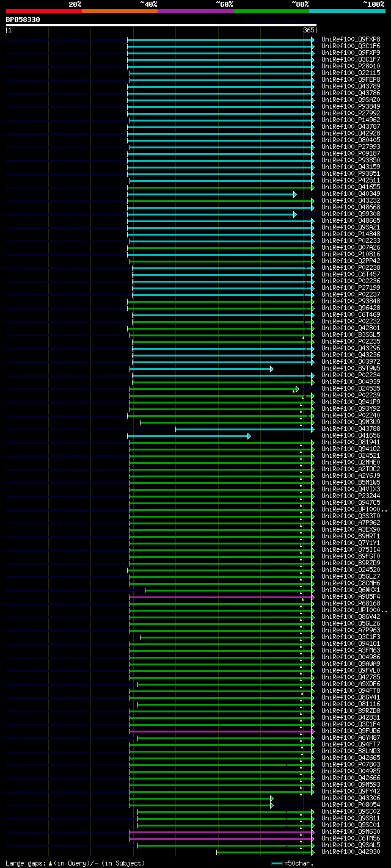Click UniRef100_P02233 label

click(x=351, y=241)
